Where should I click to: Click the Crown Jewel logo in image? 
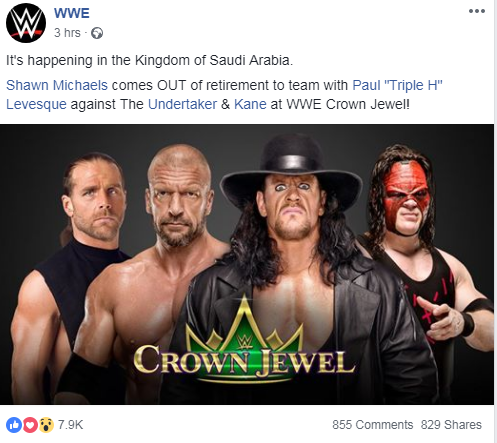tap(244, 340)
